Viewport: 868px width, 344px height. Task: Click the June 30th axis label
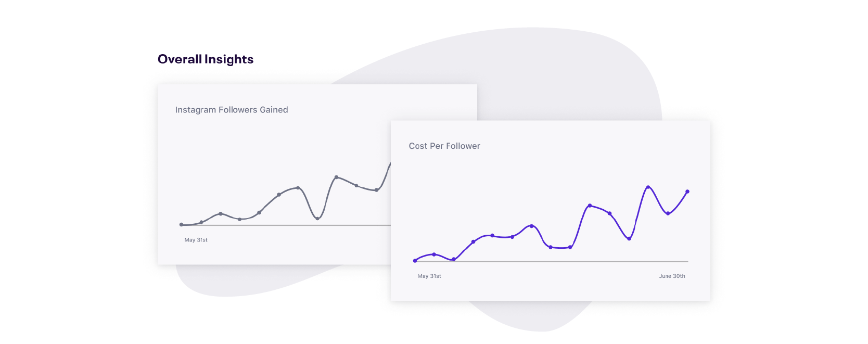[672, 276]
